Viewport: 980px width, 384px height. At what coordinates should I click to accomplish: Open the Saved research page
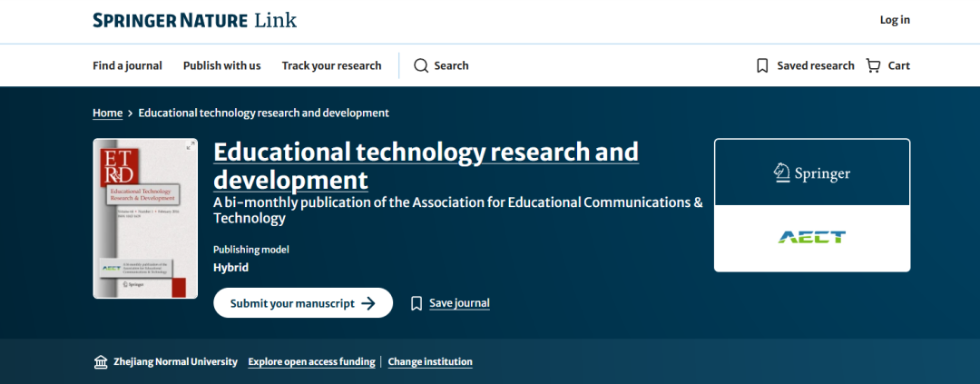(816, 65)
